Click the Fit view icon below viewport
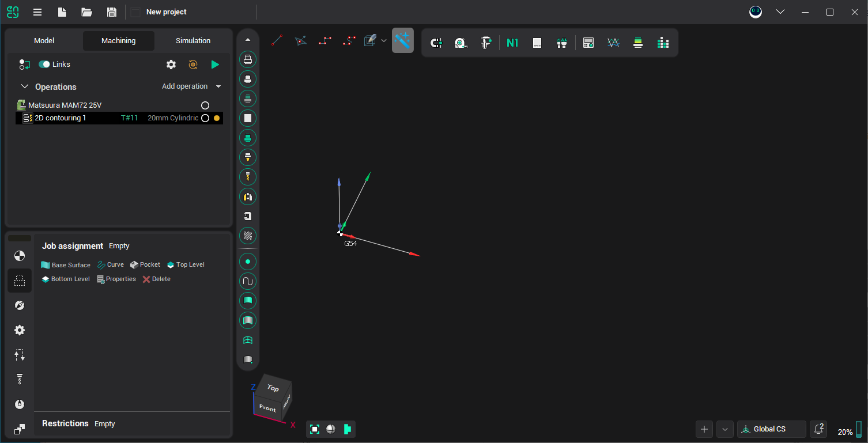This screenshot has width=868, height=443. [315, 429]
